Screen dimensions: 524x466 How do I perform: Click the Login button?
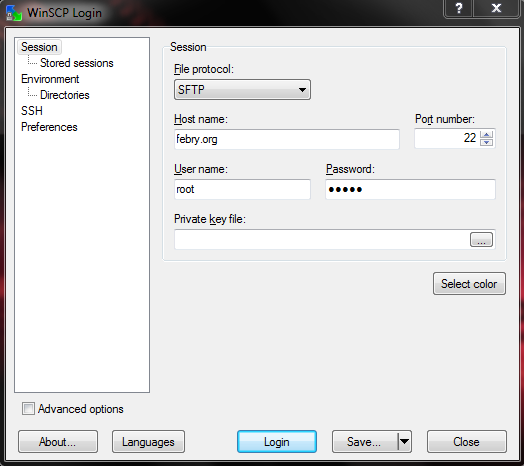pyautogui.click(x=277, y=442)
